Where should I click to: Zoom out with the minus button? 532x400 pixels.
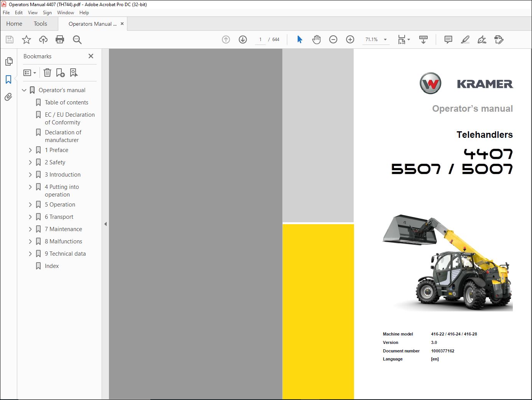[x=333, y=40]
